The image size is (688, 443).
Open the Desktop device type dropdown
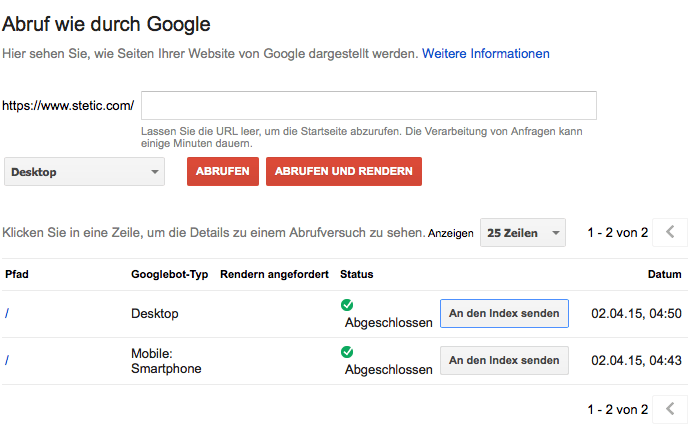point(84,171)
